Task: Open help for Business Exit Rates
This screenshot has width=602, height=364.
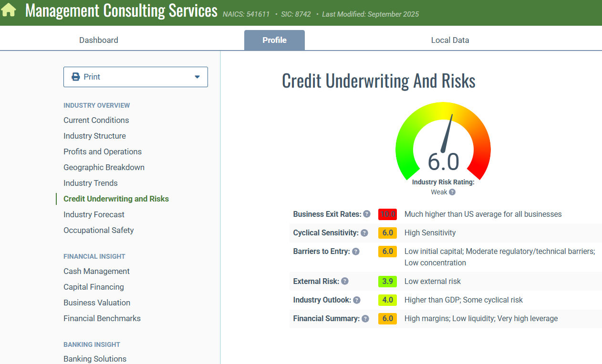Action: click(x=366, y=214)
